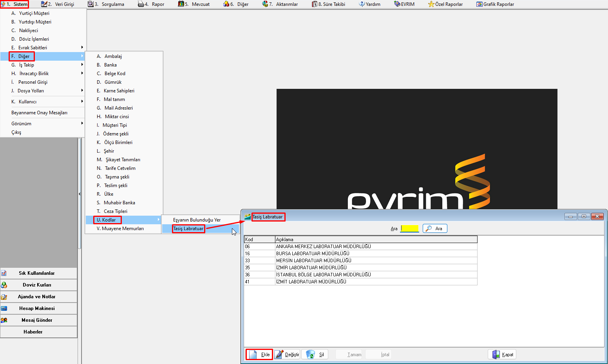Click the Kapat door icon

[x=496, y=355]
